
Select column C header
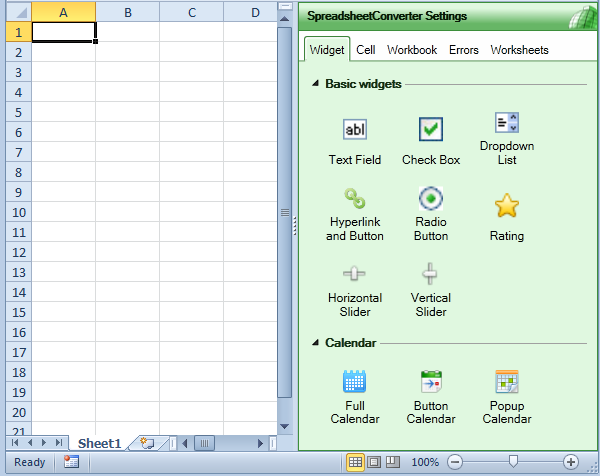tap(192, 12)
